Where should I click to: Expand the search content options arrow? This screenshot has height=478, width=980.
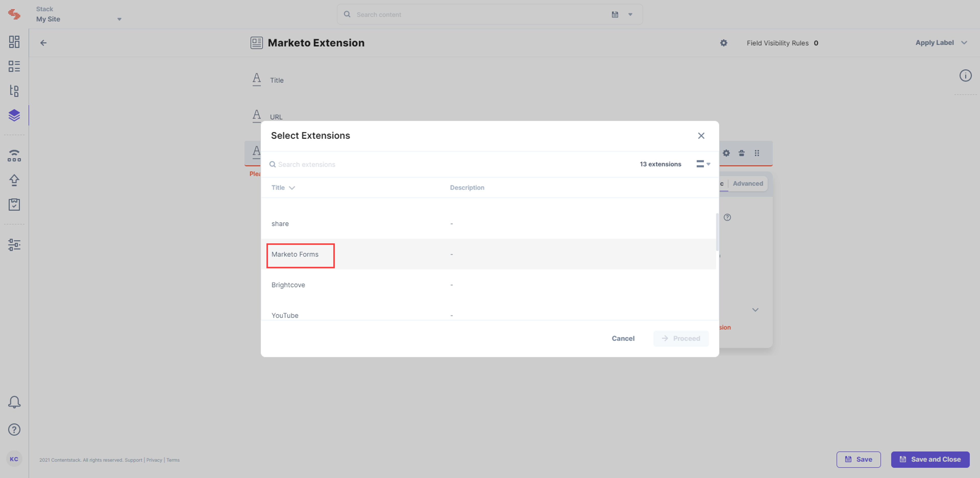point(630,15)
